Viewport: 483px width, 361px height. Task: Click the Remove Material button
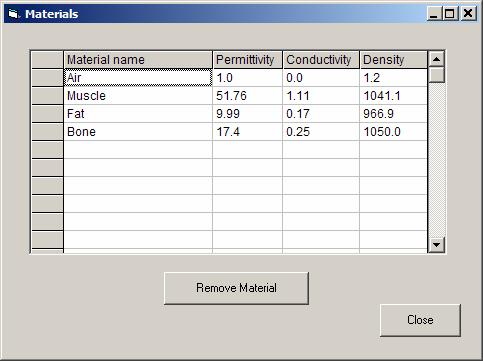point(236,288)
